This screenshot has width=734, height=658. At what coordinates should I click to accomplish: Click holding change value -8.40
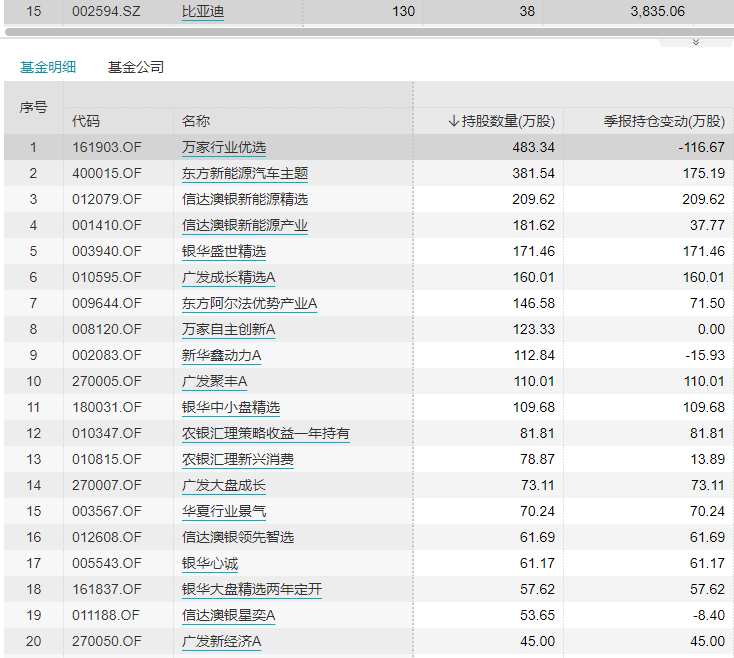(709, 615)
